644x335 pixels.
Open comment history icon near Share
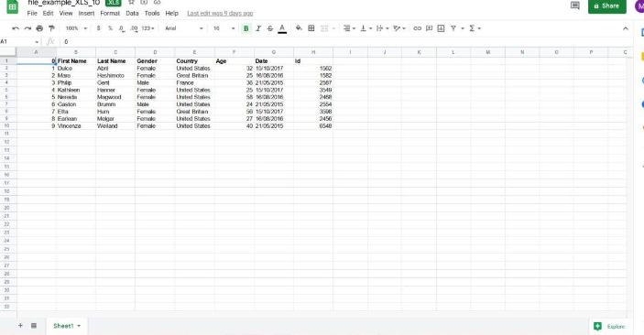click(575, 5)
